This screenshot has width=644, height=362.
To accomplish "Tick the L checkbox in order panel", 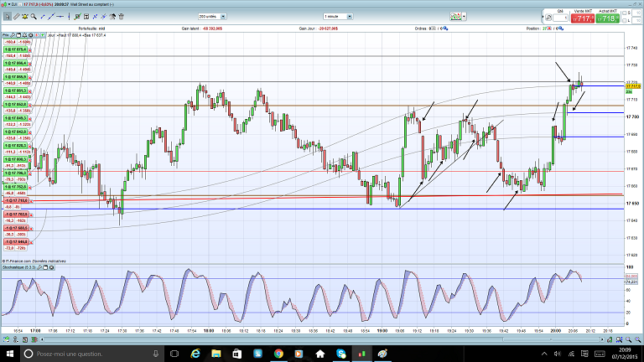I will click(x=625, y=20).
